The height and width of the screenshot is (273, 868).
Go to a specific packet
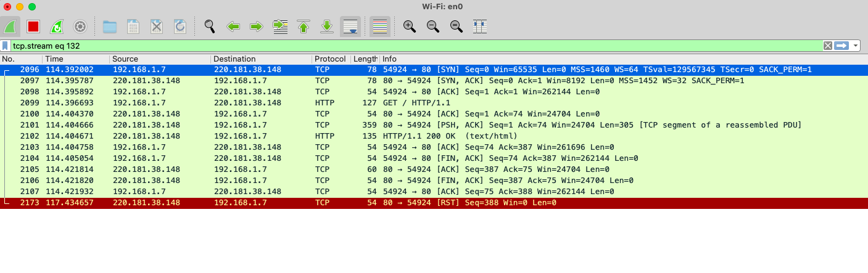[x=281, y=26]
